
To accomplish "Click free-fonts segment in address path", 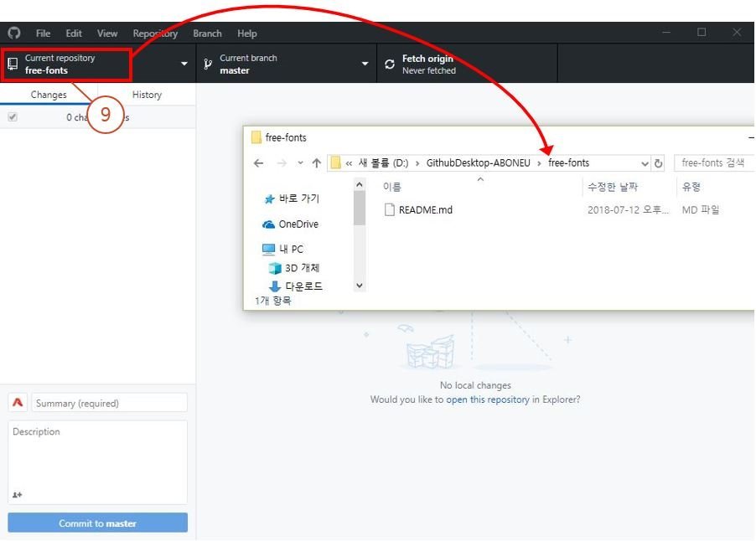I will 569,162.
